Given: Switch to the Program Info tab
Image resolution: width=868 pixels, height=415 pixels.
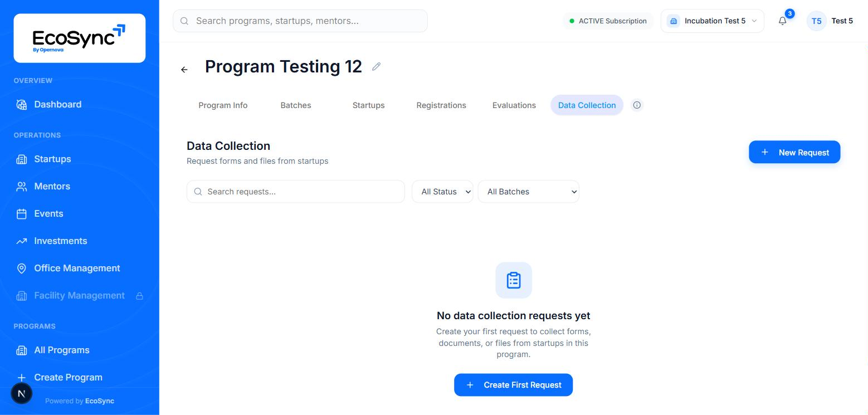Looking at the screenshot, I should coord(223,105).
